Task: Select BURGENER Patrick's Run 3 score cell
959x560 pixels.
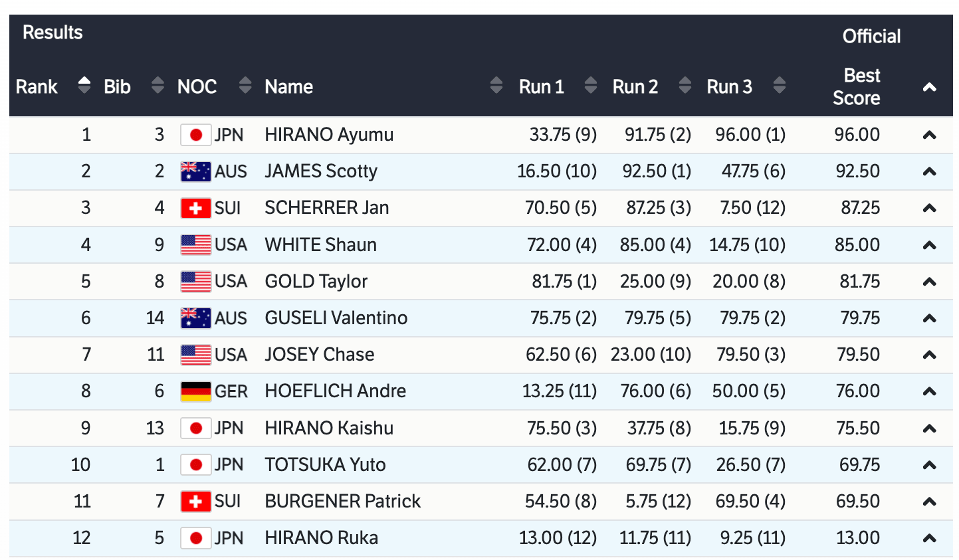Action: tap(750, 501)
